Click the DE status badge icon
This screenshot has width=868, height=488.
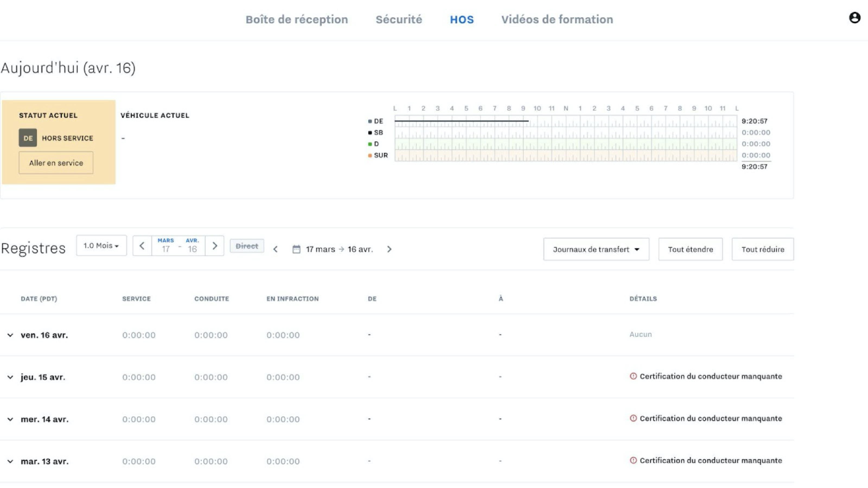coord(28,138)
